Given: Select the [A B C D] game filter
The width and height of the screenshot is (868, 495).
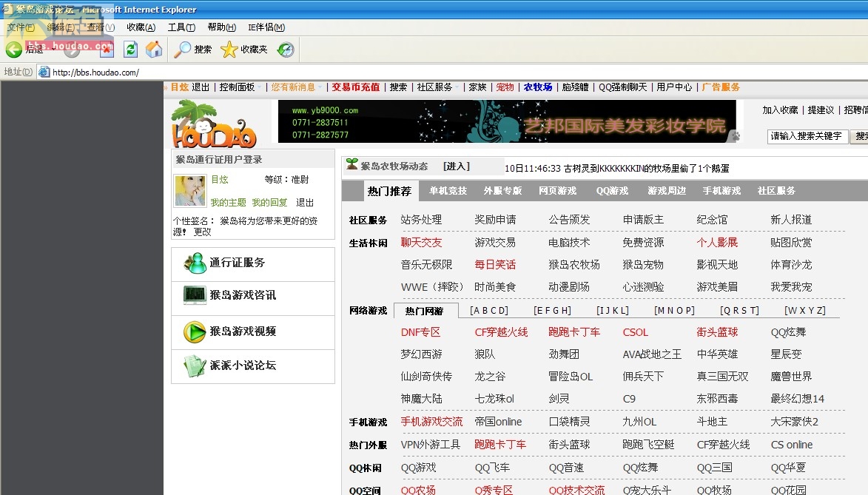Looking at the screenshot, I should coord(489,311).
